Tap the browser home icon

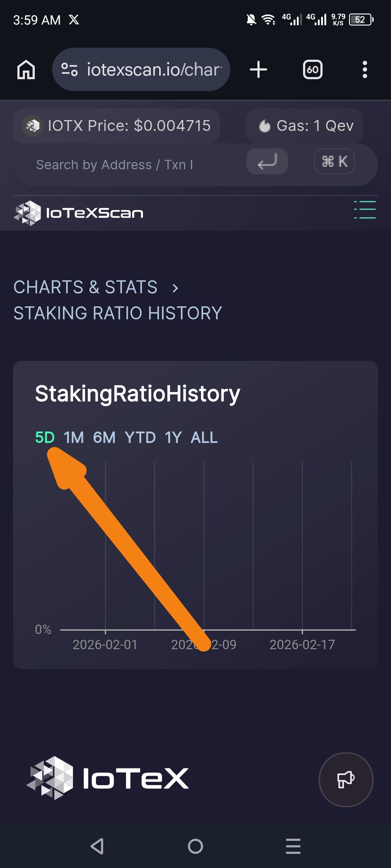(x=26, y=69)
